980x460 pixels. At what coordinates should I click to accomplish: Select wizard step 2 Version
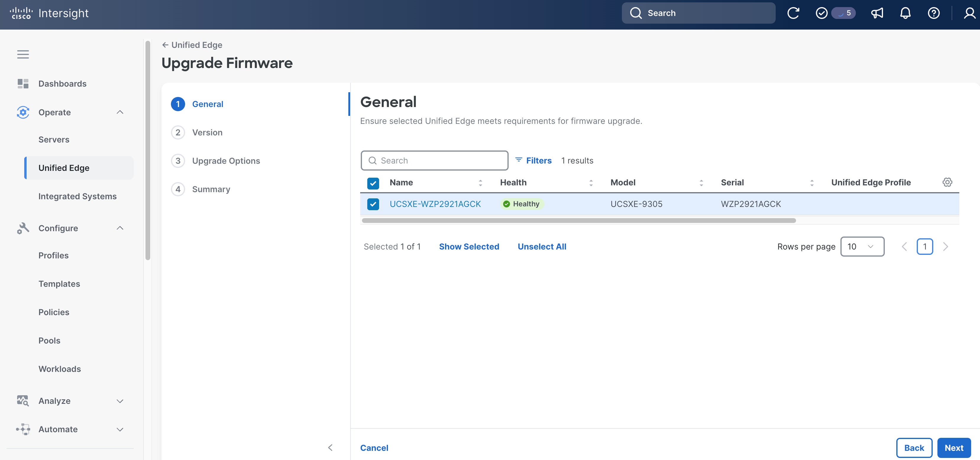coord(197,132)
